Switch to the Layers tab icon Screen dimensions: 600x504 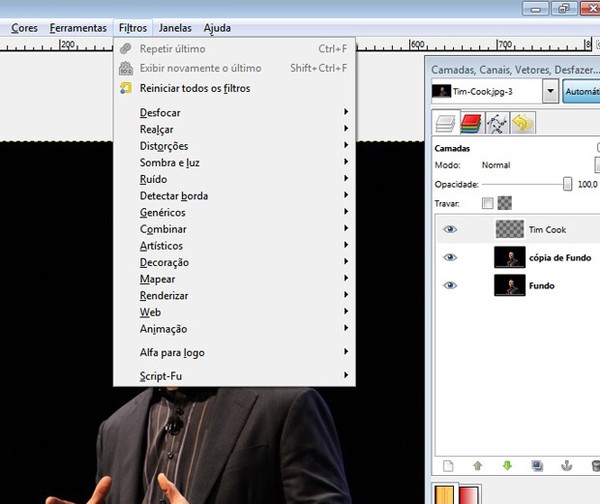tap(445, 123)
